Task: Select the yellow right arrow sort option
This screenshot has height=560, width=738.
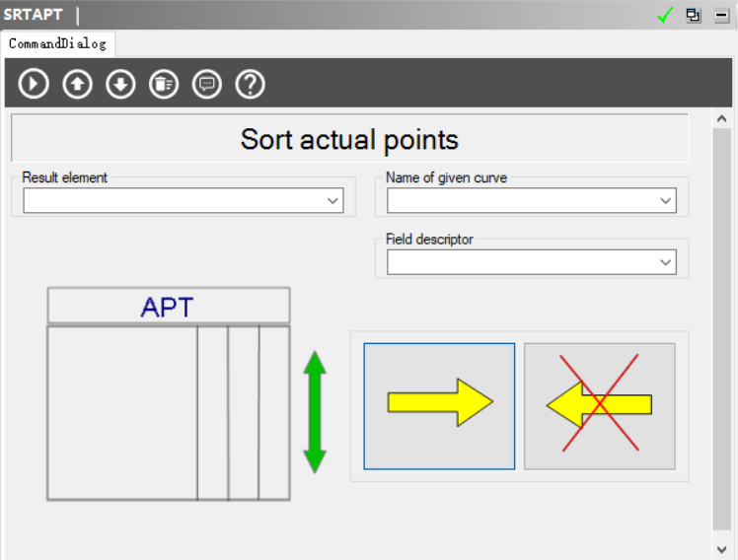Action: pyautogui.click(x=439, y=406)
